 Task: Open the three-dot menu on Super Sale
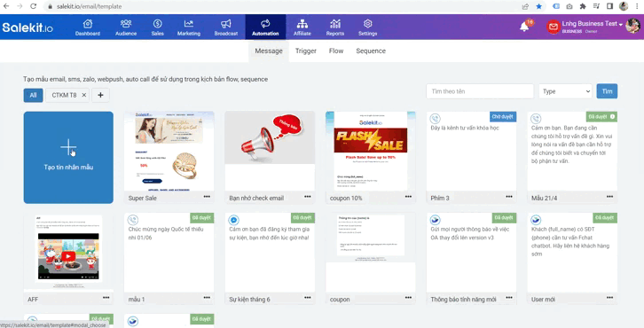(207, 197)
